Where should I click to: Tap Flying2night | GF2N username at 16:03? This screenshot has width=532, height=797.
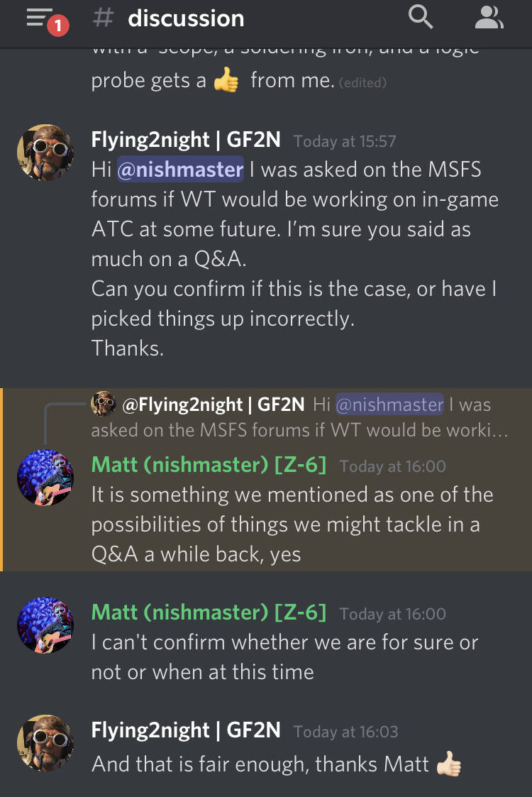186,730
